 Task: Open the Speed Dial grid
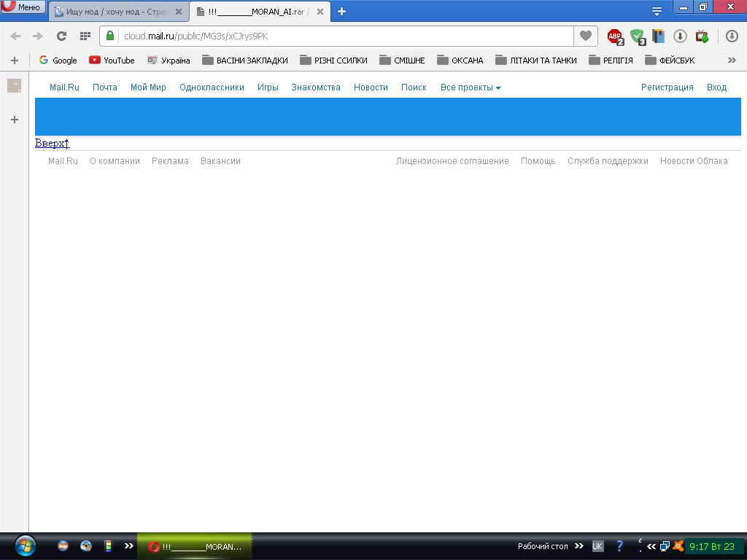pos(85,36)
